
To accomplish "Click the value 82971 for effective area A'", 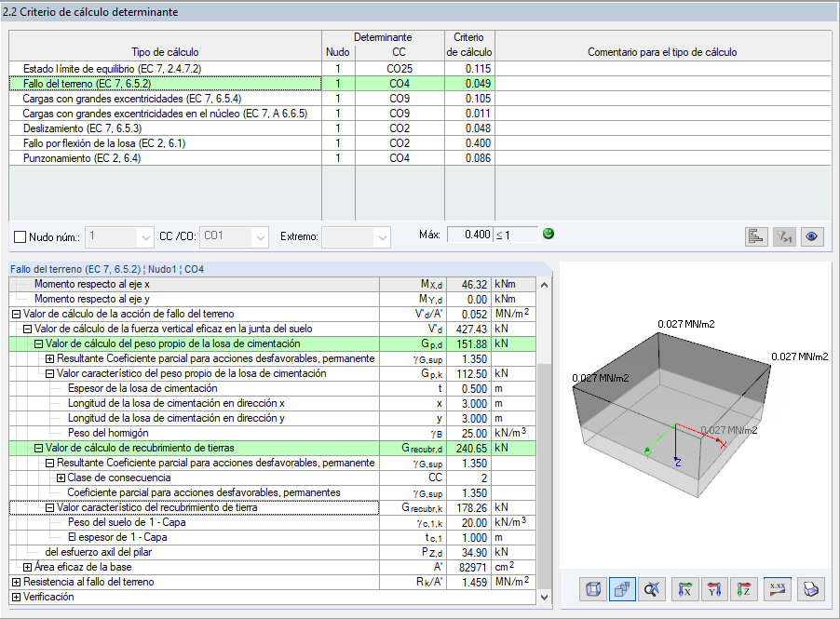I will [468, 567].
